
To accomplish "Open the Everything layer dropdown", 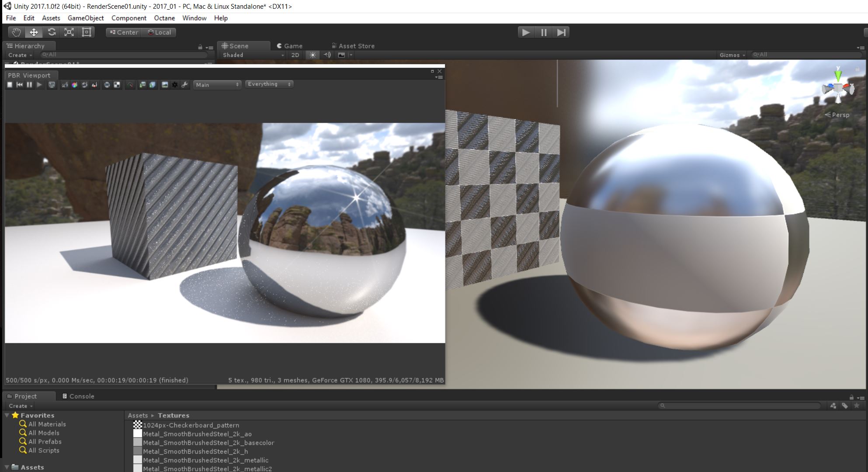I will pyautogui.click(x=268, y=84).
